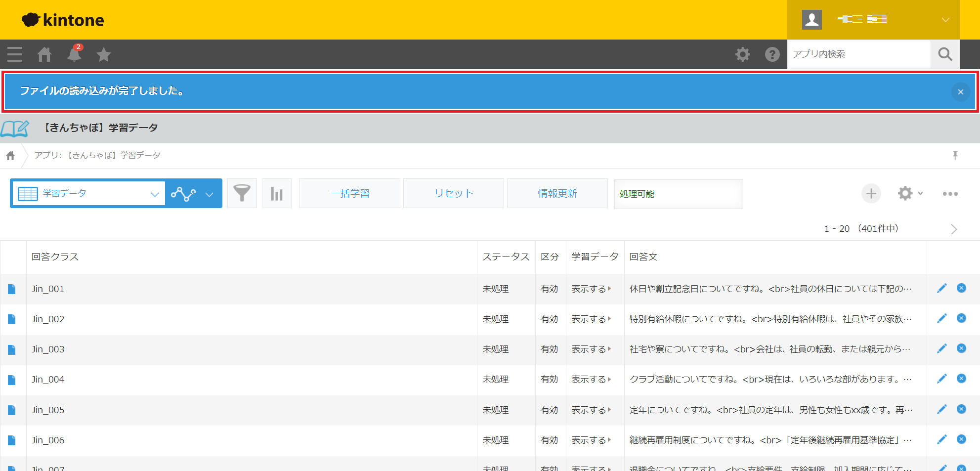Open the favorites star icon
Viewport: 980px width, 471px height.
[x=104, y=54]
